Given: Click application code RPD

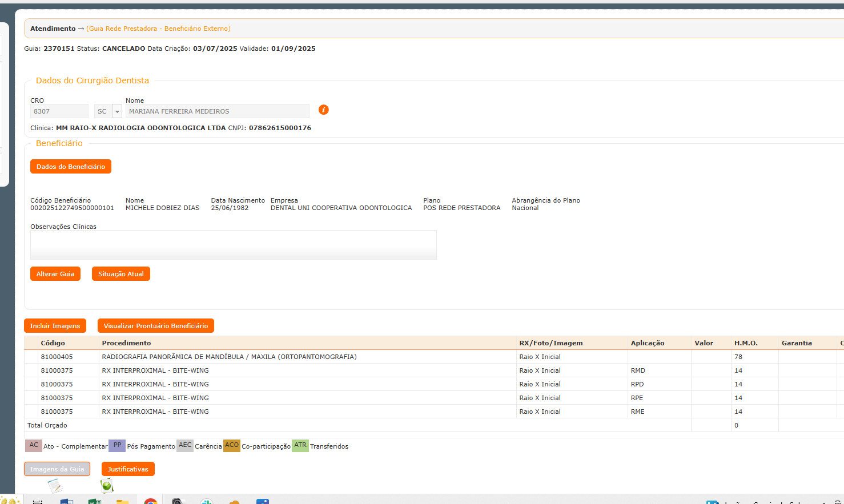Looking at the screenshot, I should 637,384.
